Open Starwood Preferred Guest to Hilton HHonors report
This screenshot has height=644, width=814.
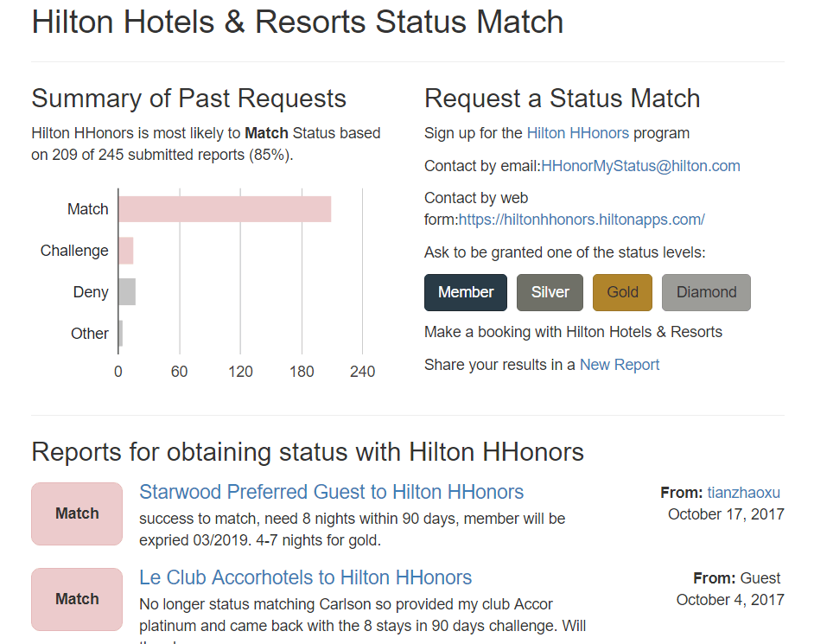pyautogui.click(x=331, y=492)
